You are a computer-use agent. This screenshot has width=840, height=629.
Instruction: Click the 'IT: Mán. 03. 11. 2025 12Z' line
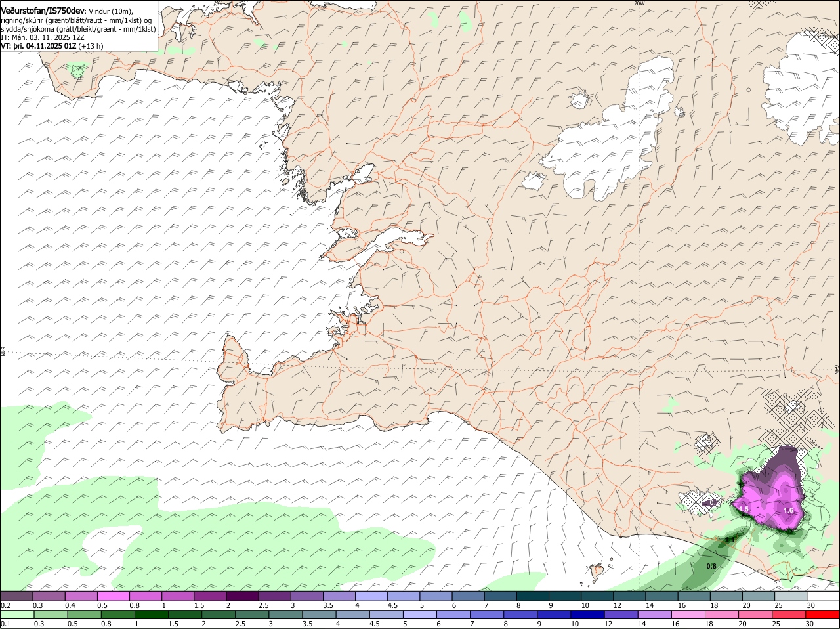(43, 37)
